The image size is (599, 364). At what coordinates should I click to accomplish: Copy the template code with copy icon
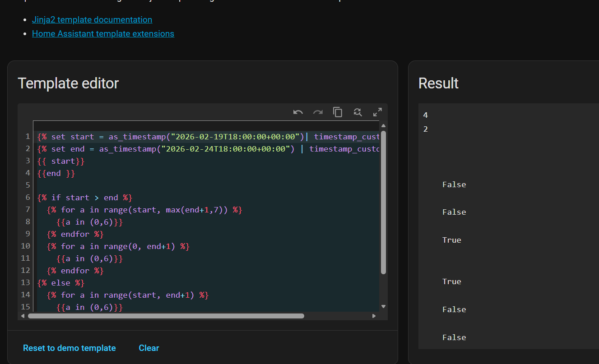(x=338, y=112)
